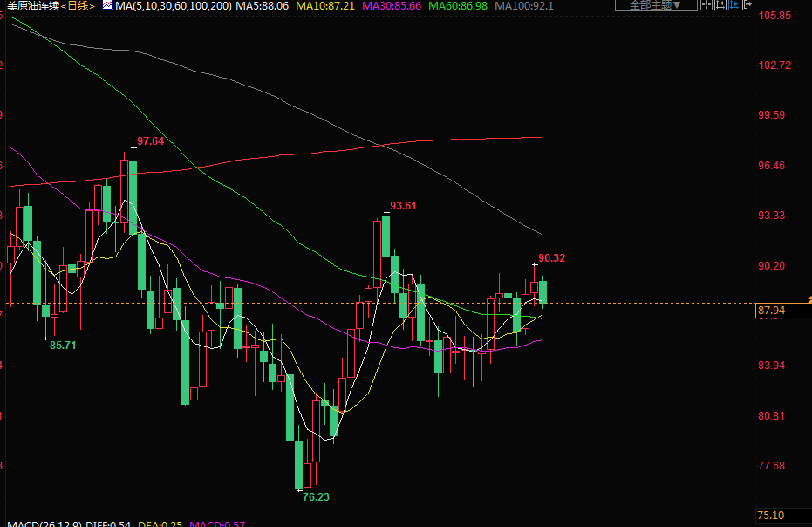The image size is (812, 527).
Task: Click the exit arrow icon at top right
Action: click(x=748, y=5)
